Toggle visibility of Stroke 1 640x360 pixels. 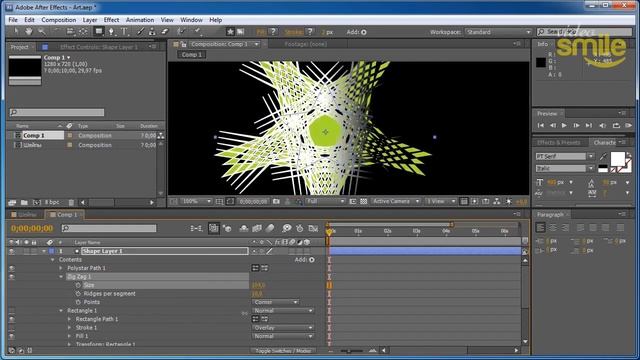click(x=11, y=328)
